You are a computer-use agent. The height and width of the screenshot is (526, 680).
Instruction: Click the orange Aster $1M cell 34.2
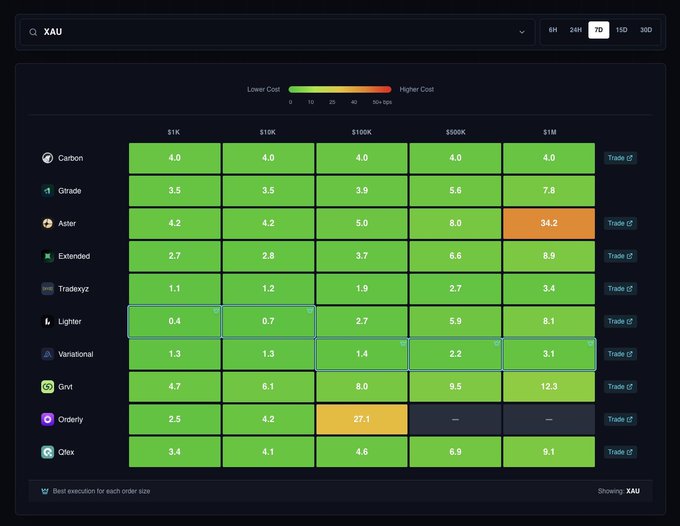click(549, 223)
